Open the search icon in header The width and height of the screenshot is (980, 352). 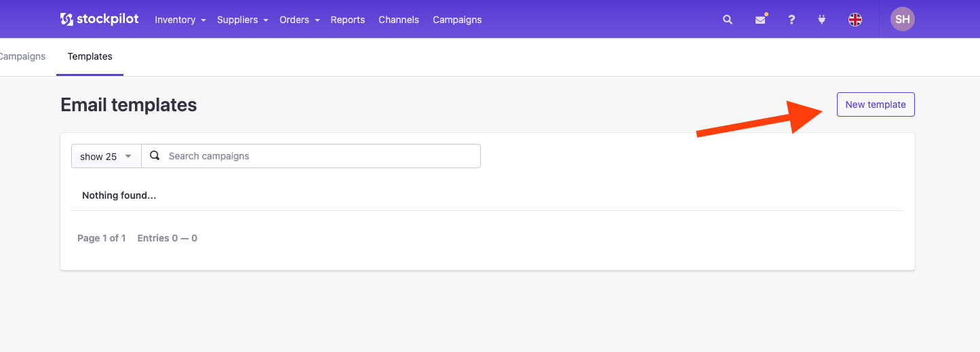coord(728,20)
